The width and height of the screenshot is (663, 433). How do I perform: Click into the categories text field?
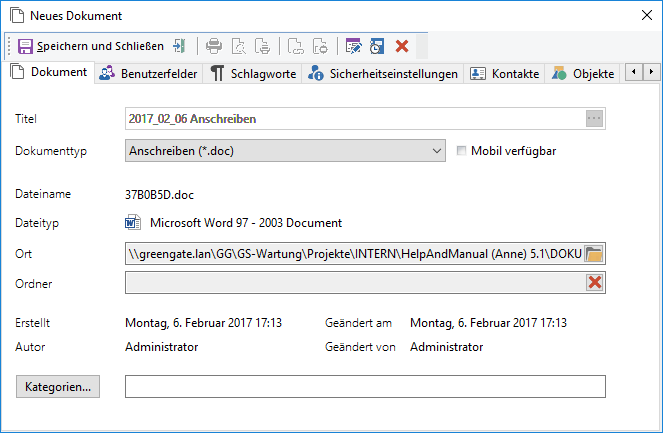tap(365, 386)
